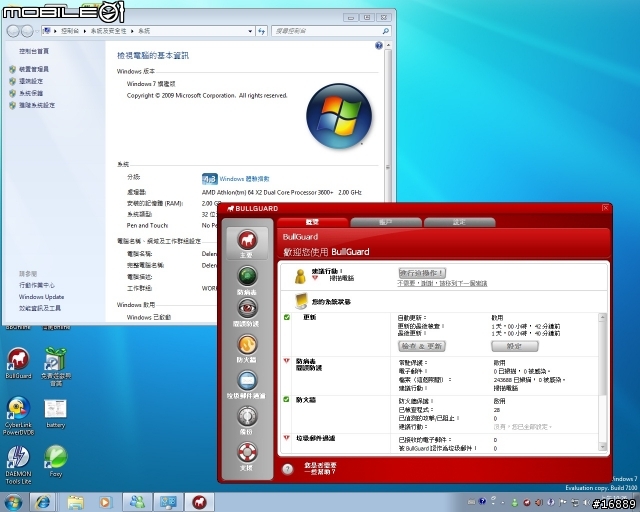Click the red warning icon beside Spam Filter row
Viewport: 640px width, 512px height.
287,438
